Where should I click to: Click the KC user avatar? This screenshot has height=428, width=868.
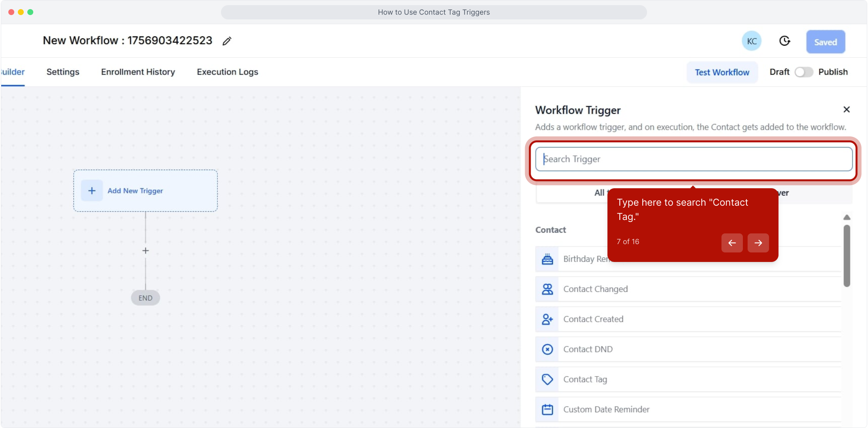point(751,41)
